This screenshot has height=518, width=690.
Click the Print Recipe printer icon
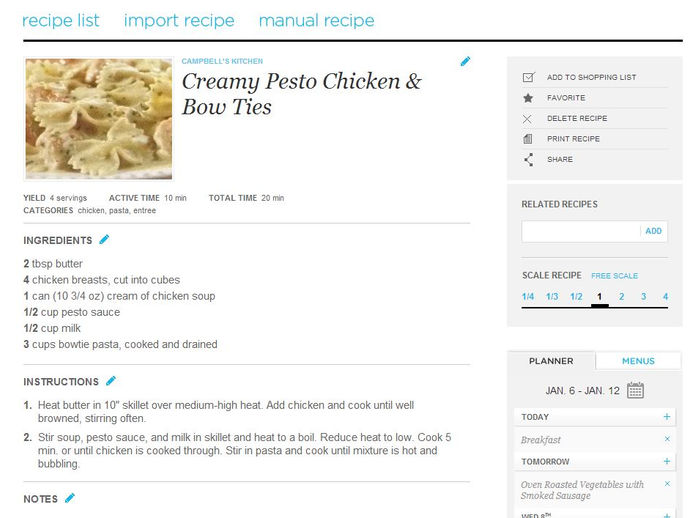click(x=528, y=139)
